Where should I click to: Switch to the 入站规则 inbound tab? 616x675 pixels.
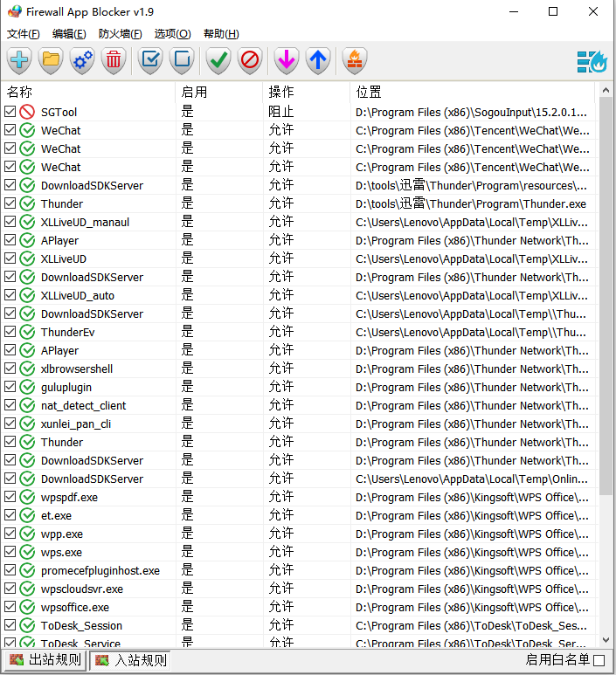[130, 660]
